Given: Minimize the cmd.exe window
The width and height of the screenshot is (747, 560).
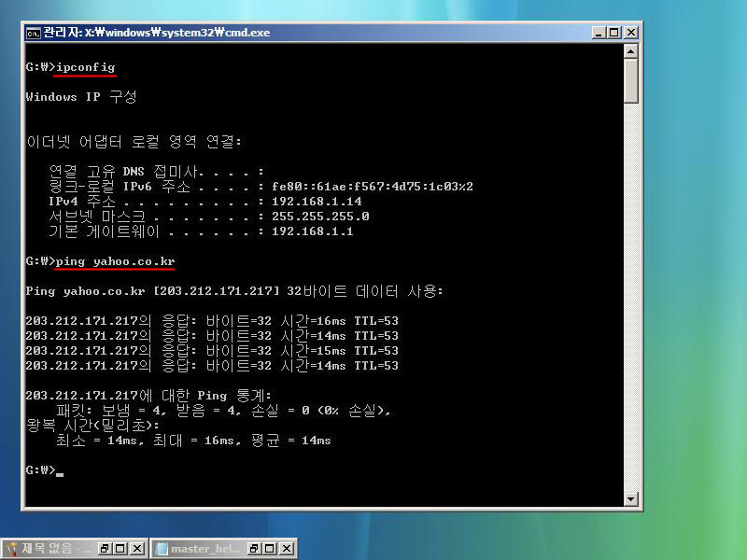Looking at the screenshot, I should click(x=599, y=33).
